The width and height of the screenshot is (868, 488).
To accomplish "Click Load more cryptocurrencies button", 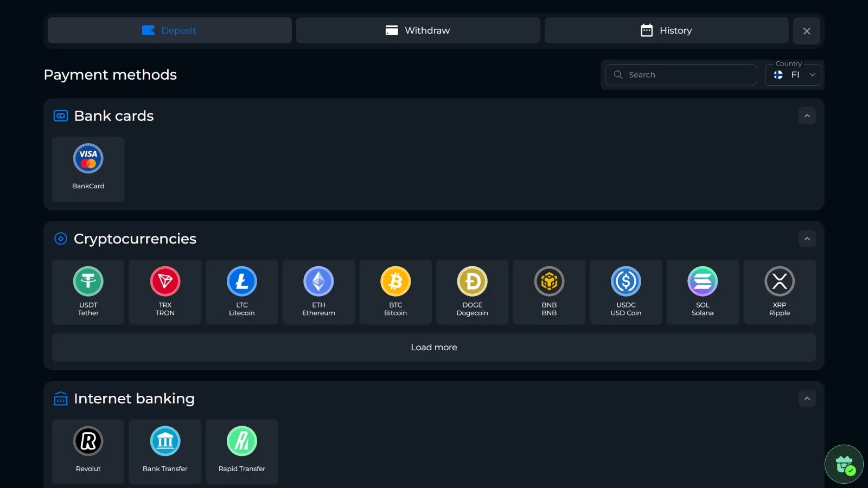I will [x=433, y=348].
